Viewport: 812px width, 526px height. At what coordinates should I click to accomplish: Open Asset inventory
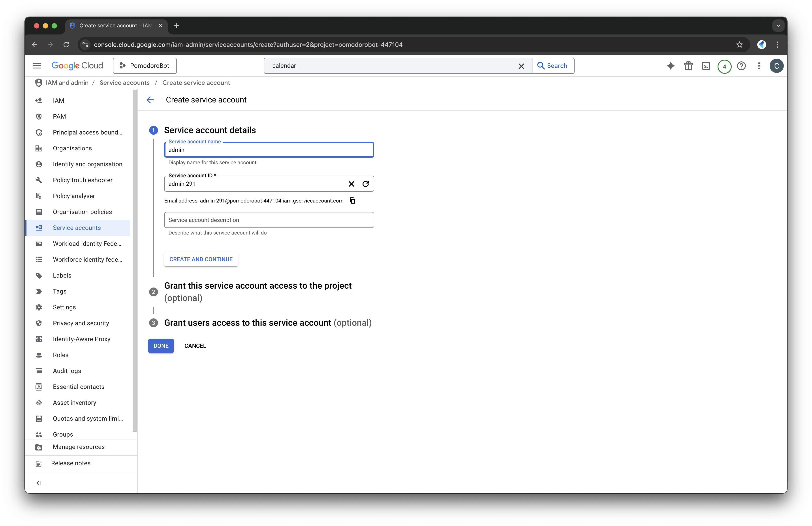point(77,402)
